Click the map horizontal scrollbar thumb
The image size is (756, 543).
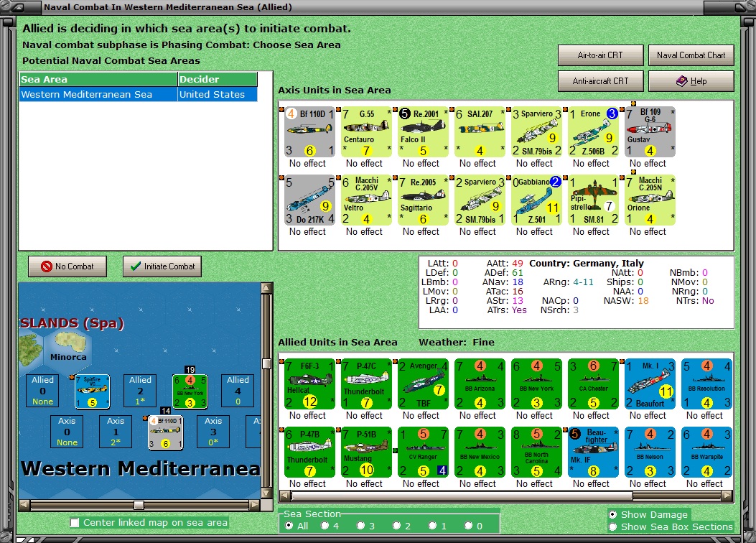pyautogui.click(x=139, y=505)
